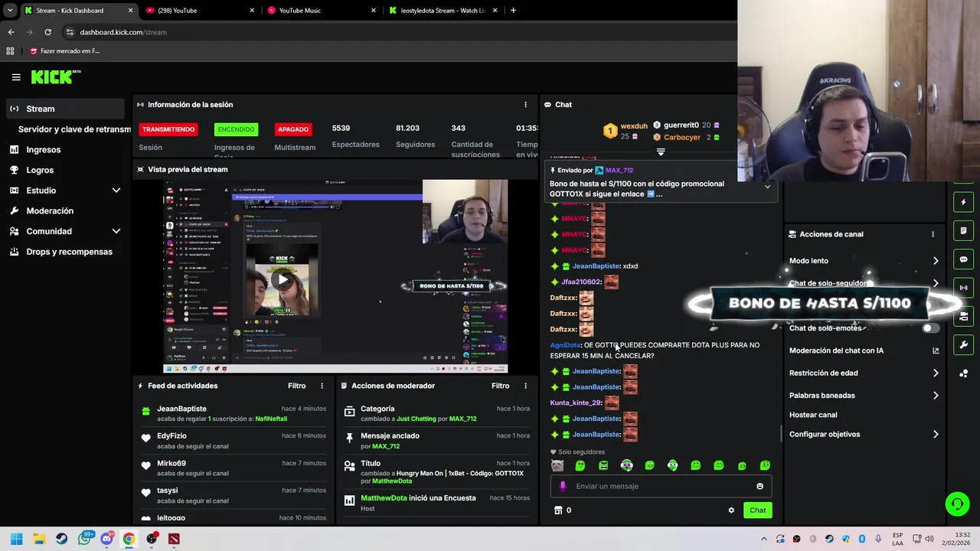The width and height of the screenshot is (980, 551).
Task: Open the Windows Start menu
Action: coord(16,539)
